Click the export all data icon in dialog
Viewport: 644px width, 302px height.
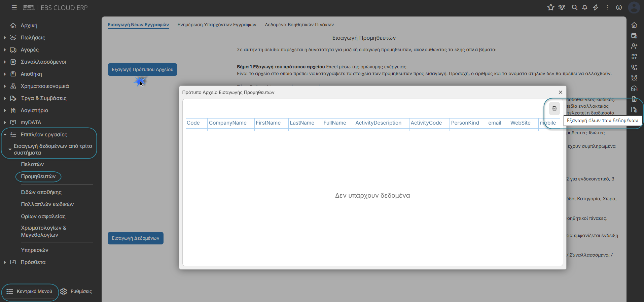pos(554,108)
